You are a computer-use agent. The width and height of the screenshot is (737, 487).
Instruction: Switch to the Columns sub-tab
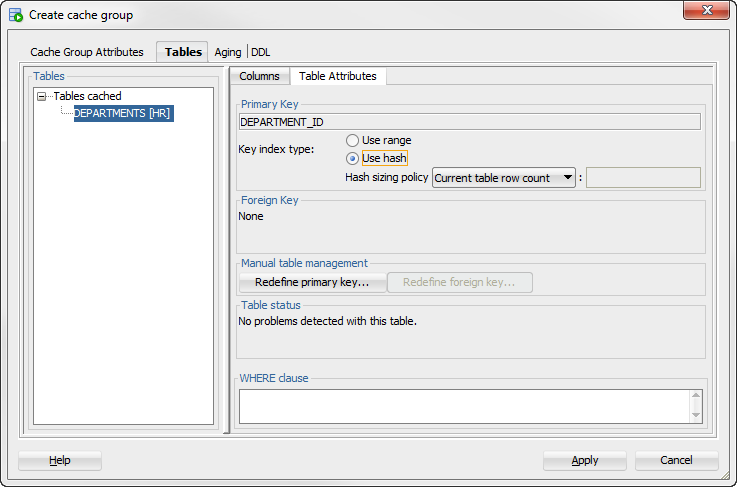click(259, 76)
